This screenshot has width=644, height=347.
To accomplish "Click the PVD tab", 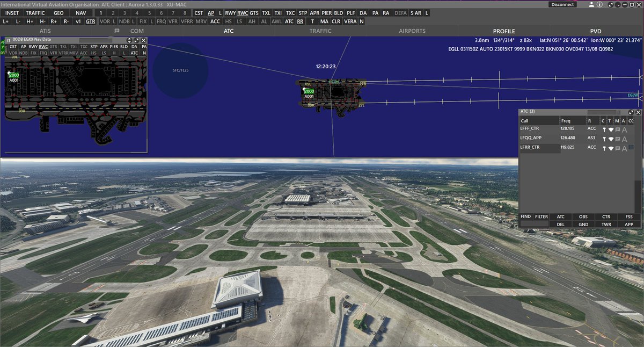I will pyautogui.click(x=596, y=31).
